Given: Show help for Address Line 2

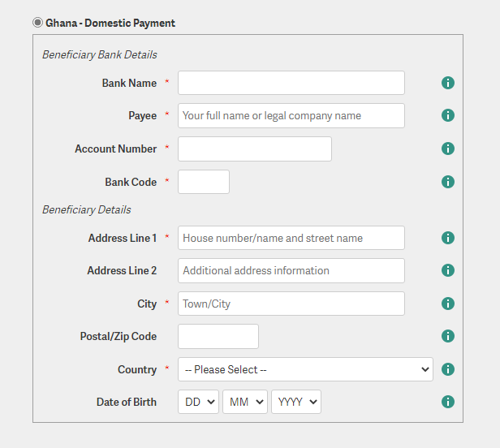Looking at the screenshot, I should pos(447,270).
